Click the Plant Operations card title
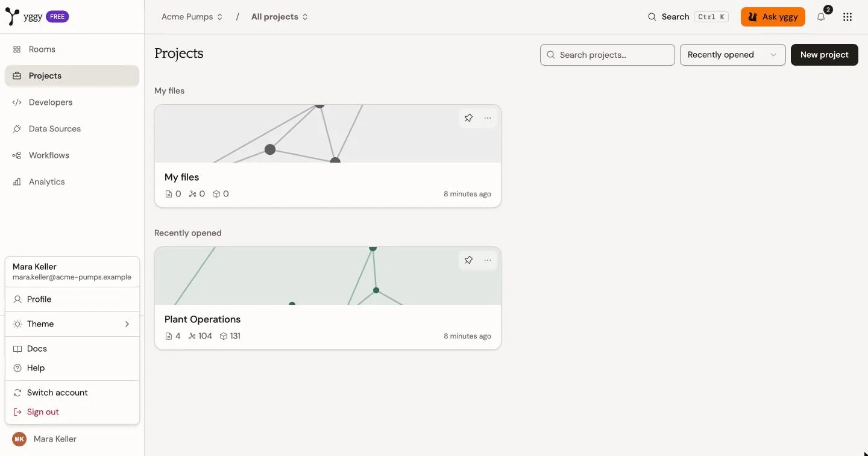The height and width of the screenshot is (456, 868). point(203,319)
